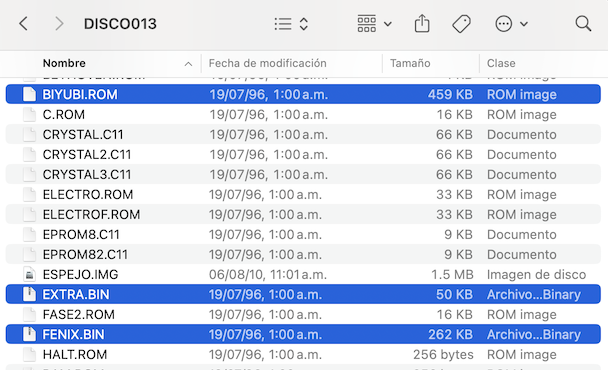The height and width of the screenshot is (370, 608).
Task: Click the Imagen de disco kind label
Action: point(536,275)
